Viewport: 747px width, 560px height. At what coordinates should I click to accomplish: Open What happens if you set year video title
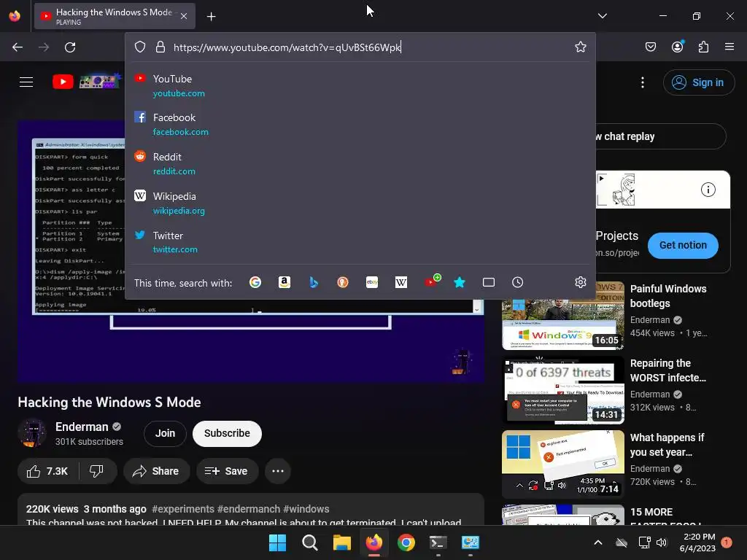667,445
